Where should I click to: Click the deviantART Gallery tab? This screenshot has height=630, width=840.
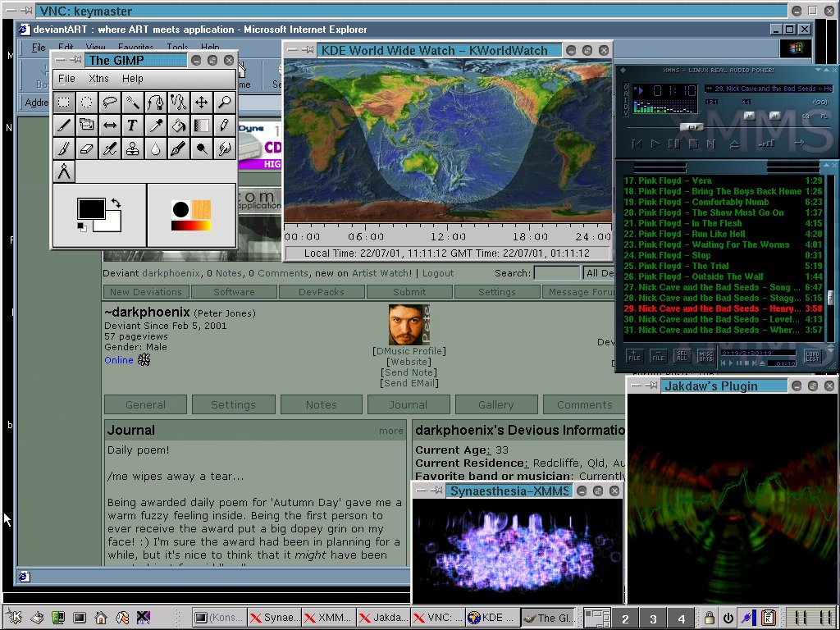[x=496, y=405]
